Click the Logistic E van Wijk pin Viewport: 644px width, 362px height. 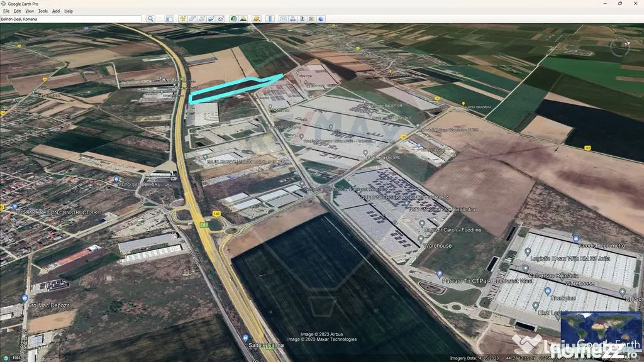[528, 251]
